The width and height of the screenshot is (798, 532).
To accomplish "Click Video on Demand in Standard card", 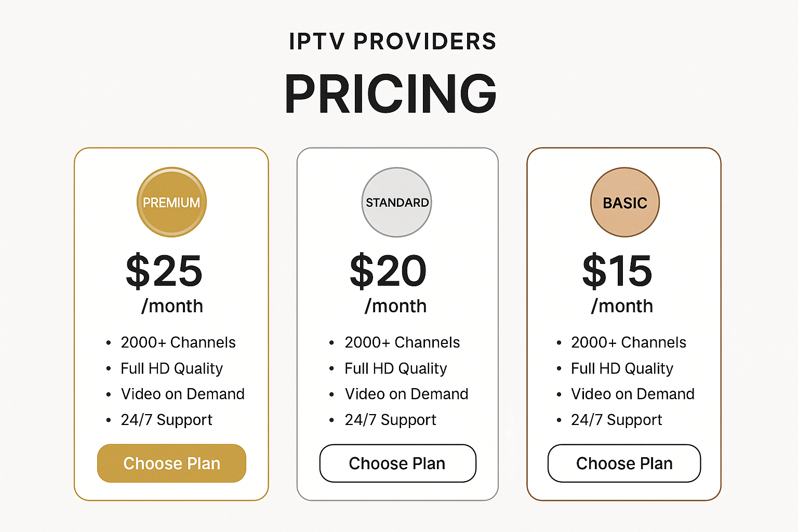I will click(407, 394).
